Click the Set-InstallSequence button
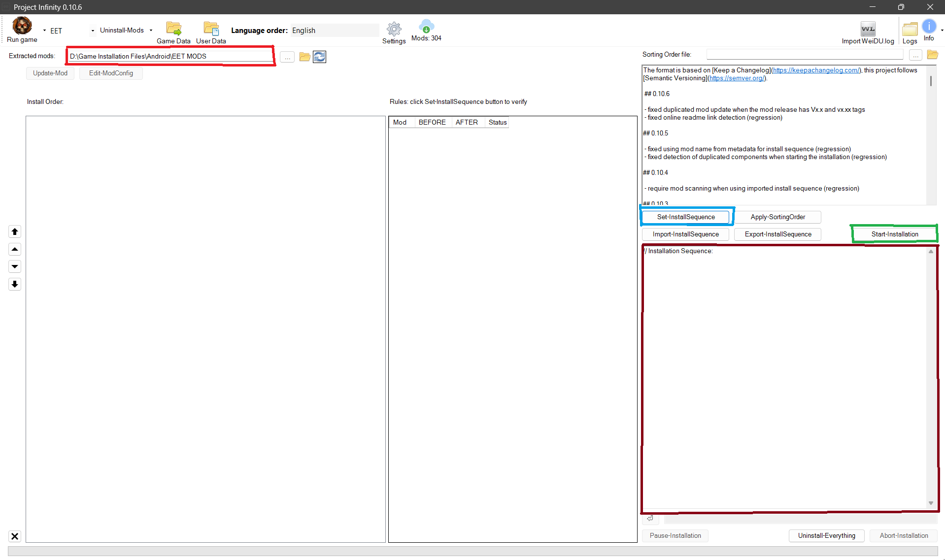The image size is (945, 560). point(685,217)
